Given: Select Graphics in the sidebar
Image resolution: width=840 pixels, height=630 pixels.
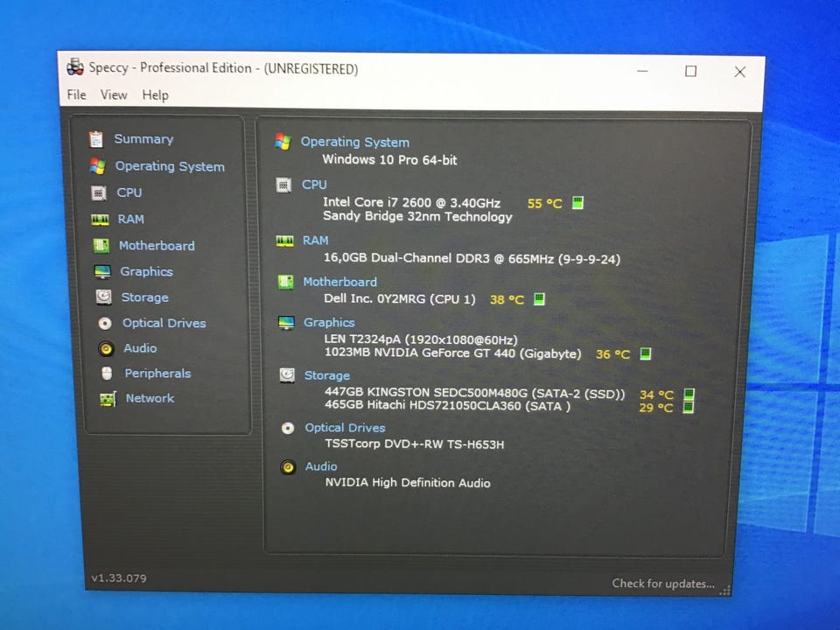Looking at the screenshot, I should coord(146,271).
